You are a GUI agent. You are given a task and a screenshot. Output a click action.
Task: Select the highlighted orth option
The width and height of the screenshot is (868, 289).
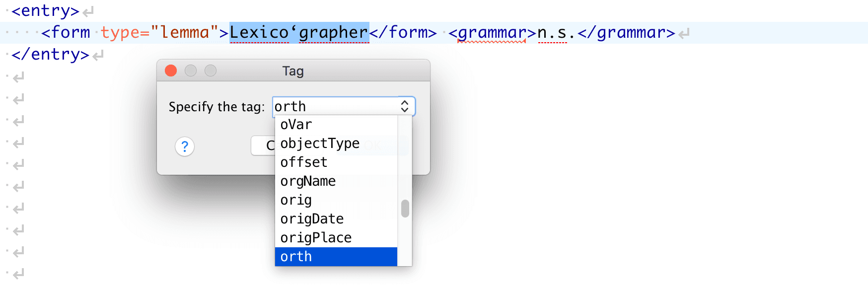[336, 257]
